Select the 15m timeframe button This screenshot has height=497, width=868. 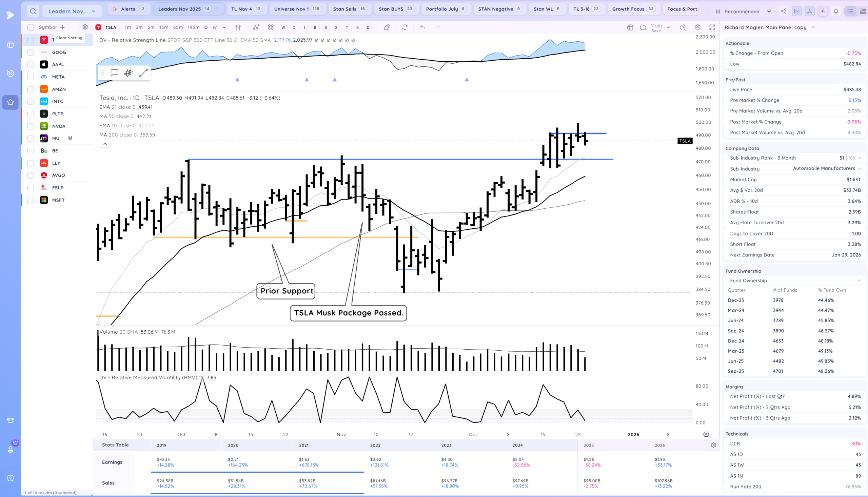point(164,27)
